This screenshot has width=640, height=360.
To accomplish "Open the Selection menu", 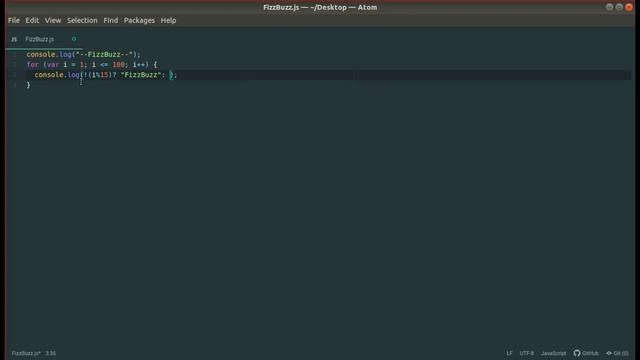I will tap(82, 20).
